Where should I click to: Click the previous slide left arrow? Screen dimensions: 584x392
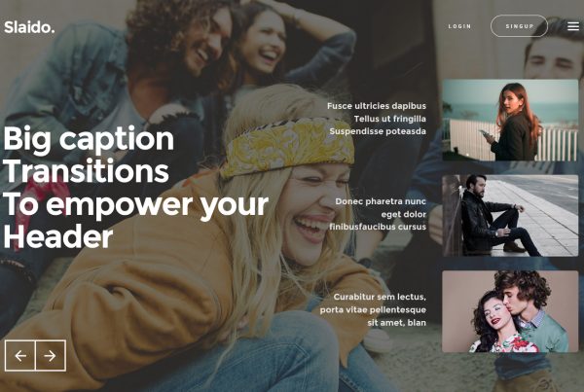click(x=20, y=355)
